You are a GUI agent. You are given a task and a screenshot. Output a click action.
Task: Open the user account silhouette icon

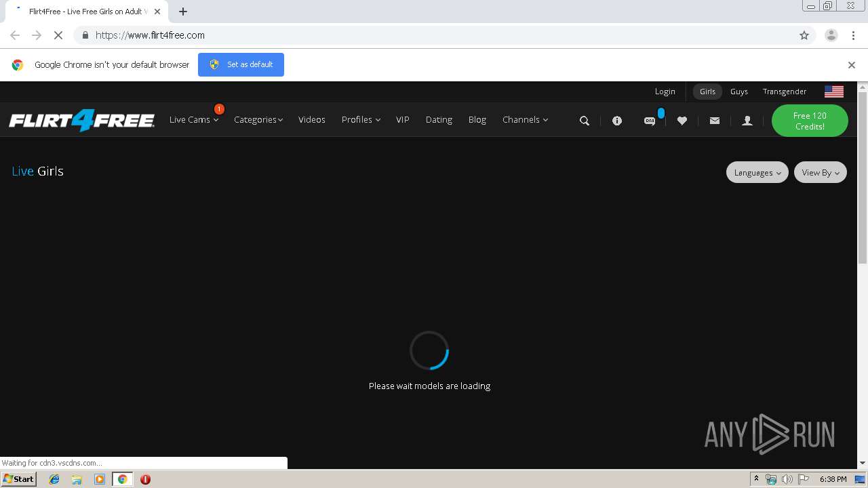point(747,121)
